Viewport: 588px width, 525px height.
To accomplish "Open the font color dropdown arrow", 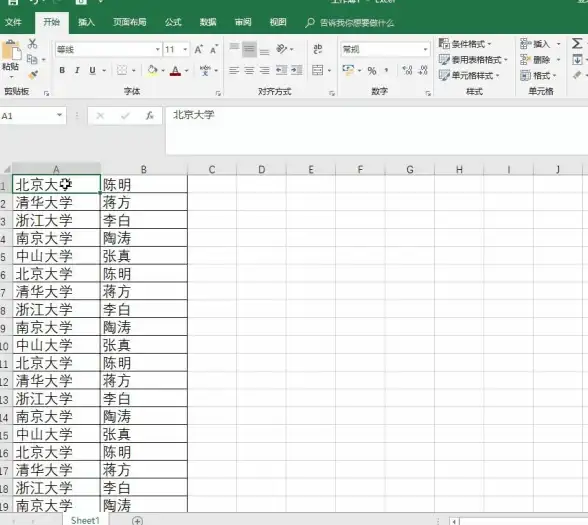I will [186, 70].
